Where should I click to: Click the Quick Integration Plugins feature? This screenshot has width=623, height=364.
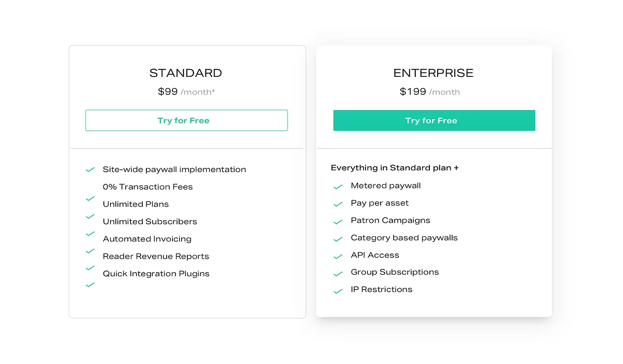pos(156,274)
